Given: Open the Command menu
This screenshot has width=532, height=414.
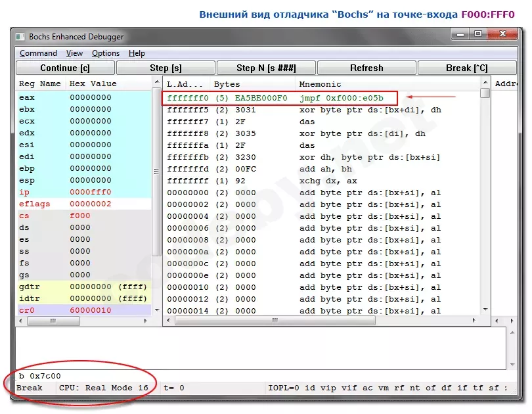Looking at the screenshot, I should point(38,53).
